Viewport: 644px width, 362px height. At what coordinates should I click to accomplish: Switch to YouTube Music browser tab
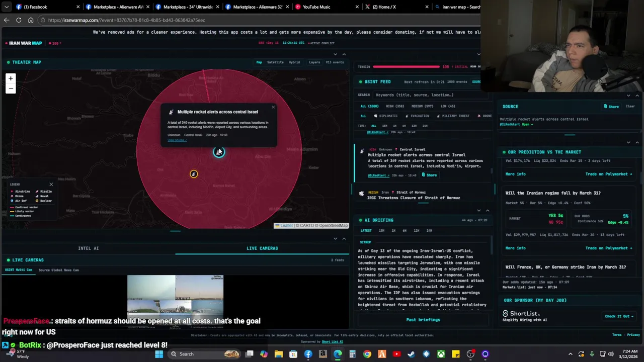coord(327,7)
